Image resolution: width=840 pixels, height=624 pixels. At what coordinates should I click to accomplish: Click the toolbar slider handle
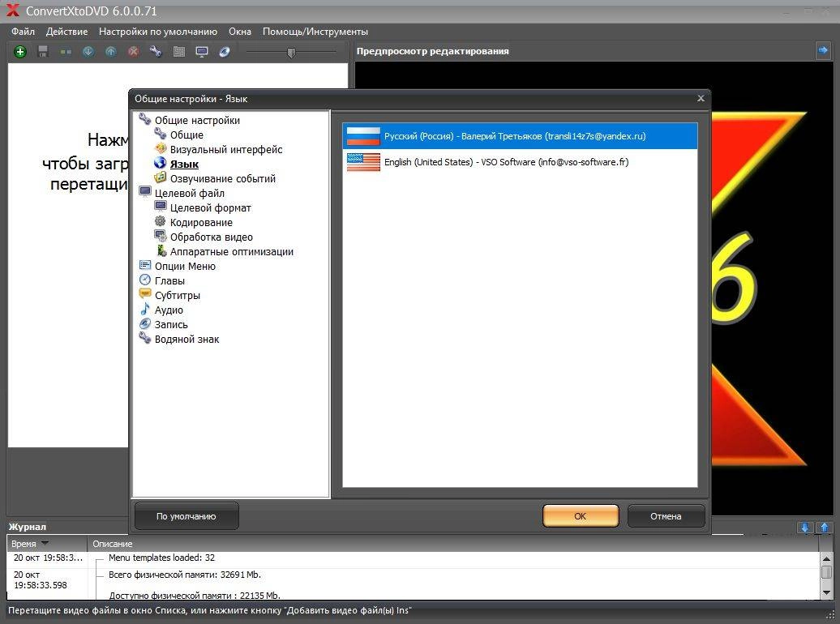(x=291, y=53)
